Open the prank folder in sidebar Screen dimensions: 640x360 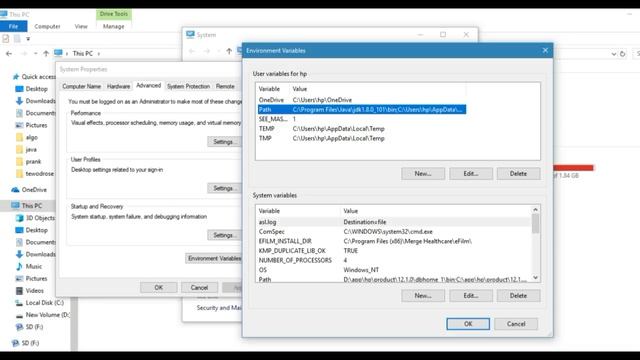[x=29, y=162]
